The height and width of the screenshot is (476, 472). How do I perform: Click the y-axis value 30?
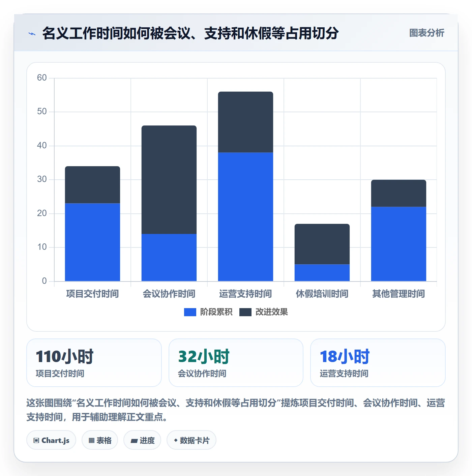(42, 179)
